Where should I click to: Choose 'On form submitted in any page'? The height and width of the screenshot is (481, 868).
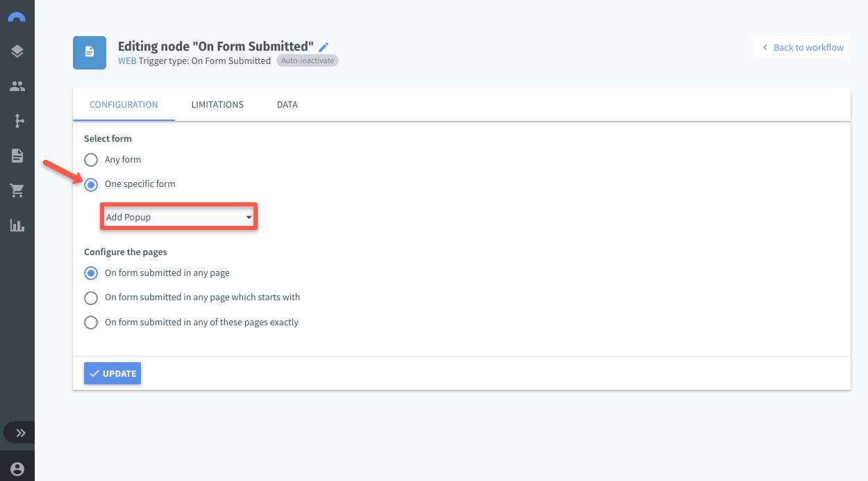point(91,273)
